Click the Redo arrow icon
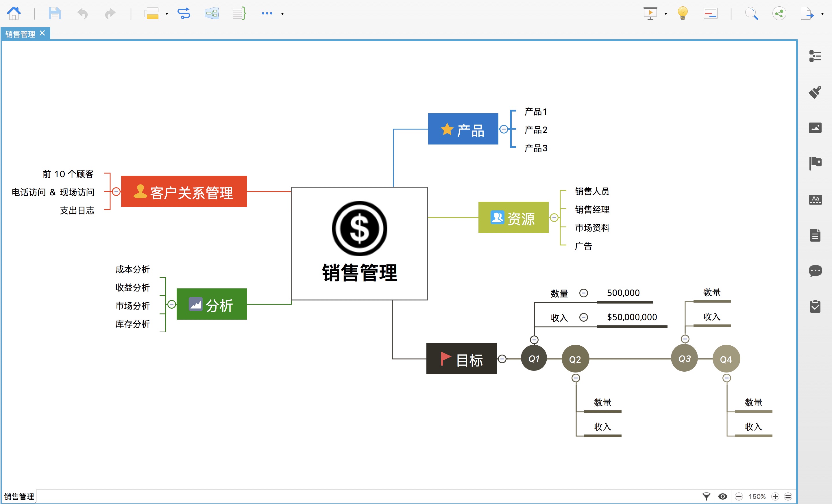 click(x=110, y=14)
